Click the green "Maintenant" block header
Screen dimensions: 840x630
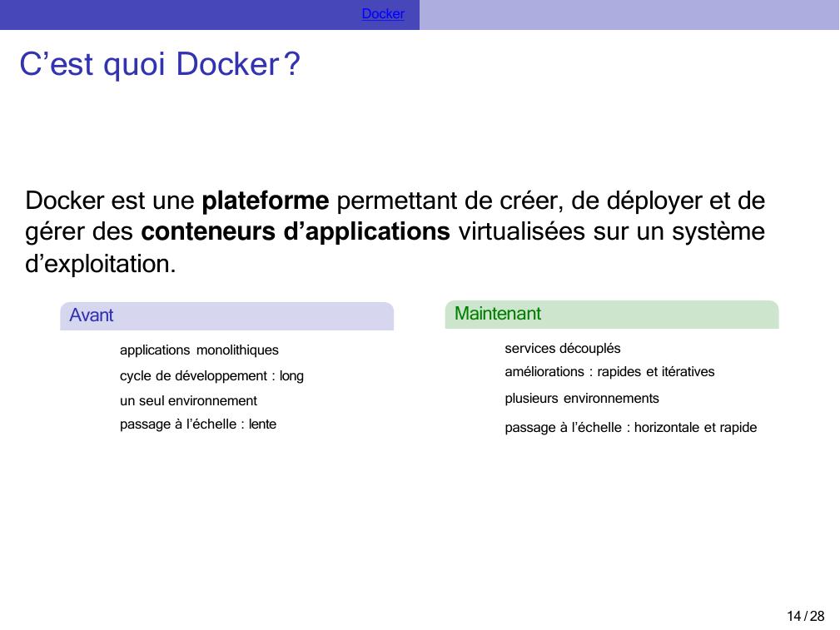click(611, 315)
